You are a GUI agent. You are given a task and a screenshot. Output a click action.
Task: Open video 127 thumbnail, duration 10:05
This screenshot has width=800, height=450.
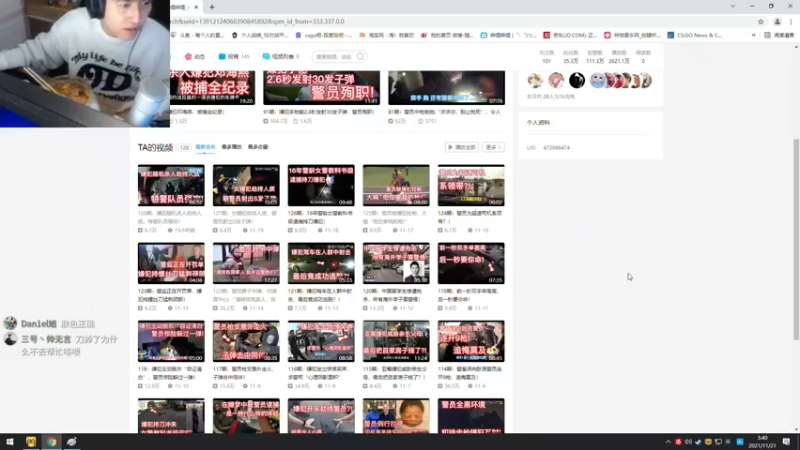coord(246,185)
